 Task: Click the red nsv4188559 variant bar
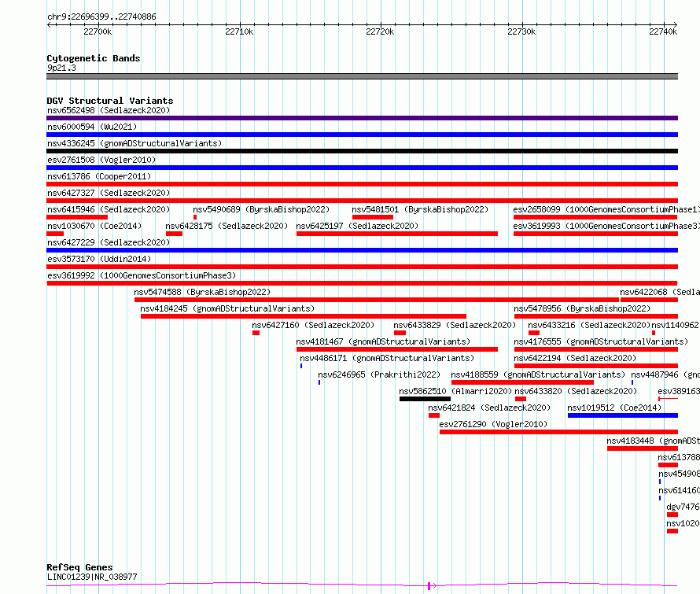tap(522, 382)
